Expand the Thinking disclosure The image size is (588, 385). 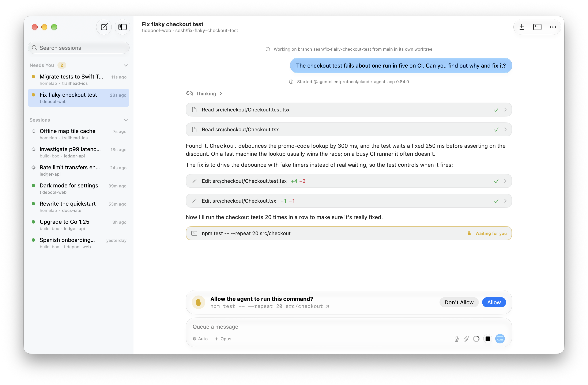pyautogui.click(x=204, y=94)
